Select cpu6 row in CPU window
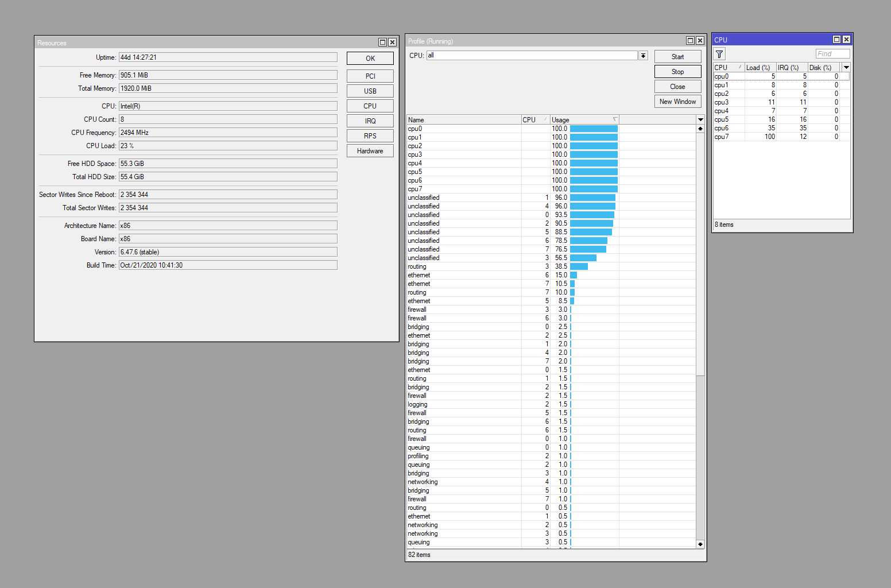The width and height of the screenshot is (891, 588). pos(781,128)
